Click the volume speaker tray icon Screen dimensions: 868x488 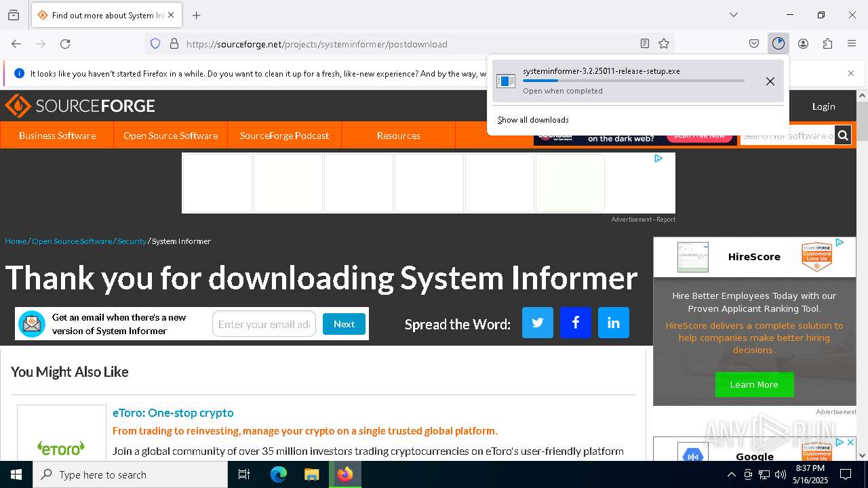point(781,474)
